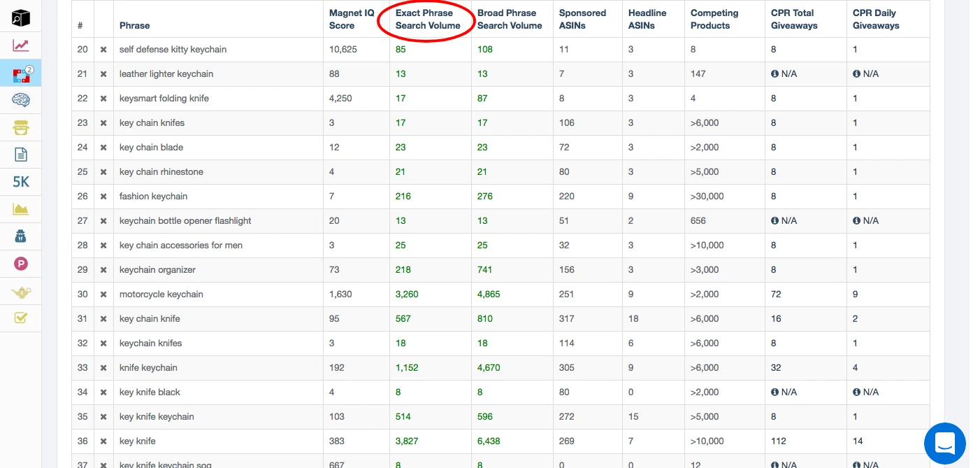
Task: Open Index Checker via the checklist icon
Action: click(20, 318)
